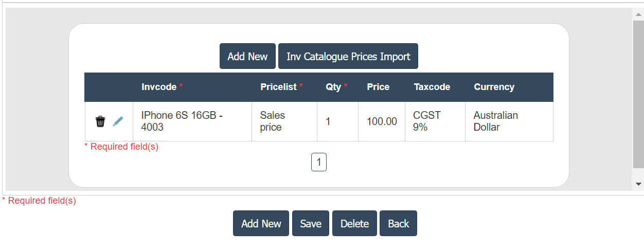The height and width of the screenshot is (249, 644).
Task: Click Add New beside Inv Catalogue Prices Import
Action: 247,56
